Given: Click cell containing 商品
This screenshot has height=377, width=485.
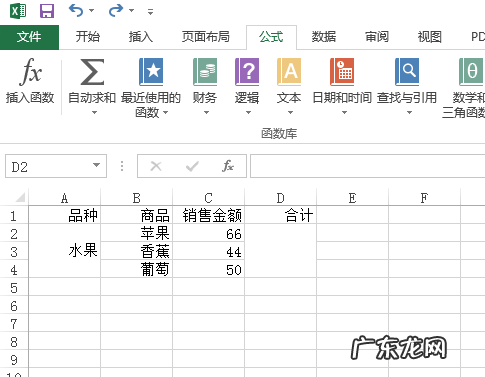Looking at the screenshot, I should [x=137, y=215].
